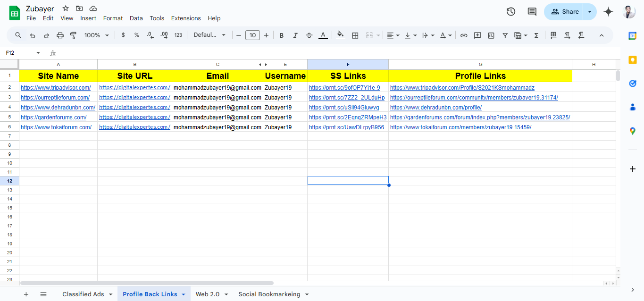644x301 pixels.
Task: Open version history clock icon
Action: tap(511, 12)
